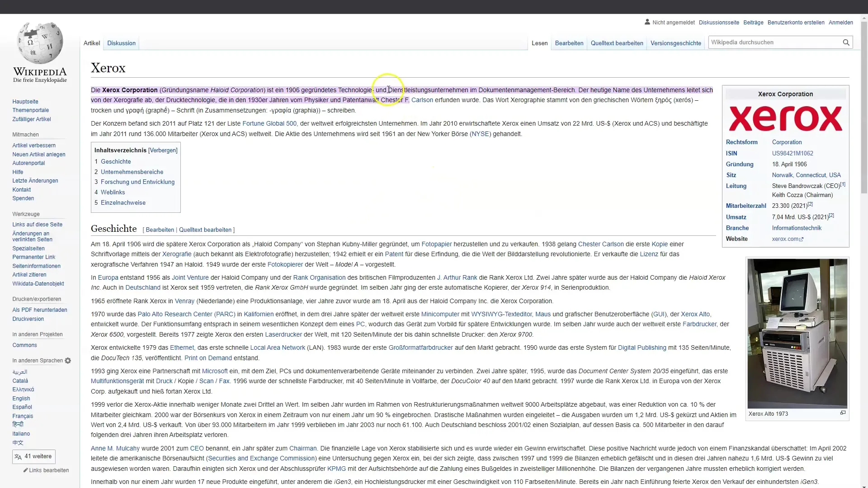
Task: Select Diskussion tab at top navigation
Action: coord(121,42)
